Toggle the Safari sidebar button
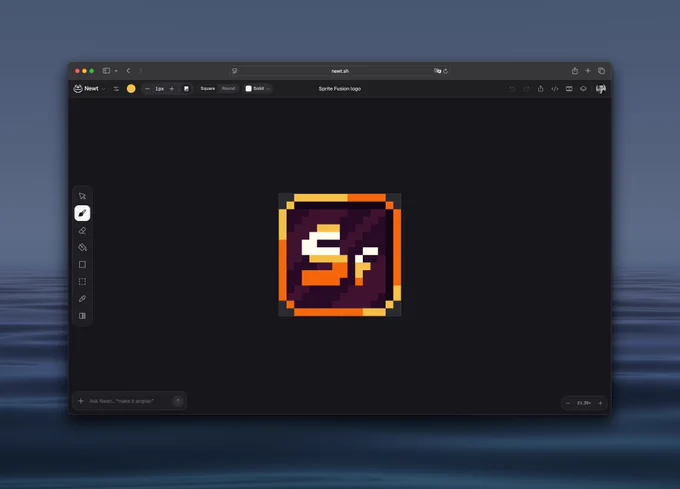Image resolution: width=680 pixels, height=489 pixels. click(x=106, y=71)
